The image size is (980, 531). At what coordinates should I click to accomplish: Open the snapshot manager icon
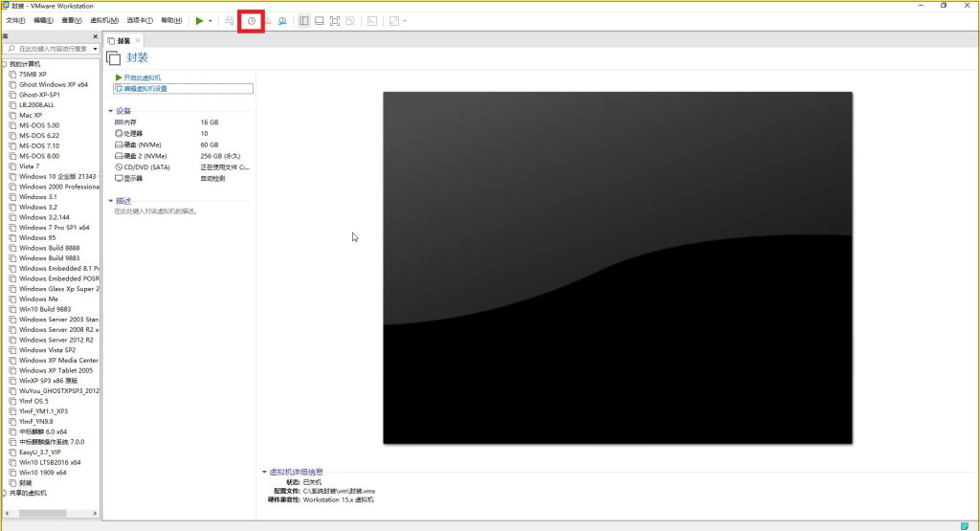(282, 20)
